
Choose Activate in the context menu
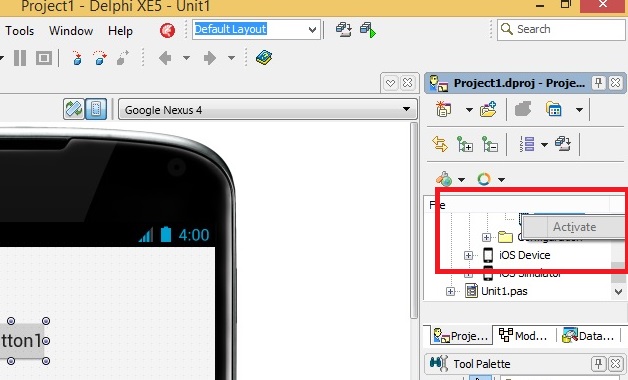[x=574, y=227]
